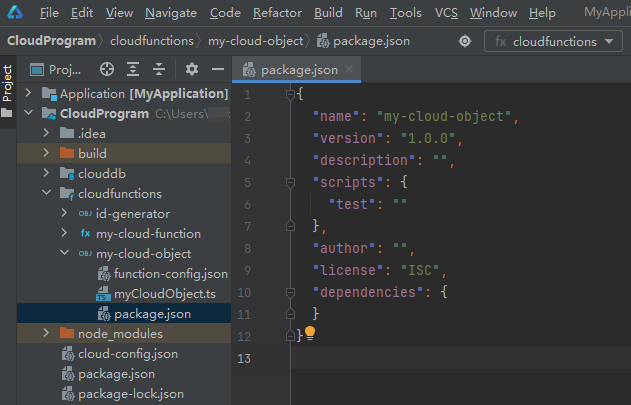The image size is (631, 405).
Task: Click the target icon beside cloudfunctions dropdown
Action: 465,41
